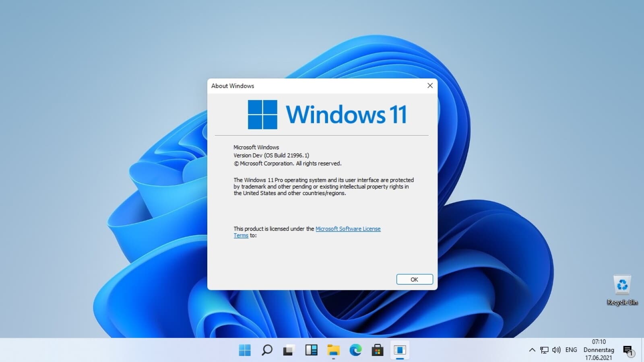Show hidden tray icons chevron
644x362 pixels.
click(x=532, y=350)
